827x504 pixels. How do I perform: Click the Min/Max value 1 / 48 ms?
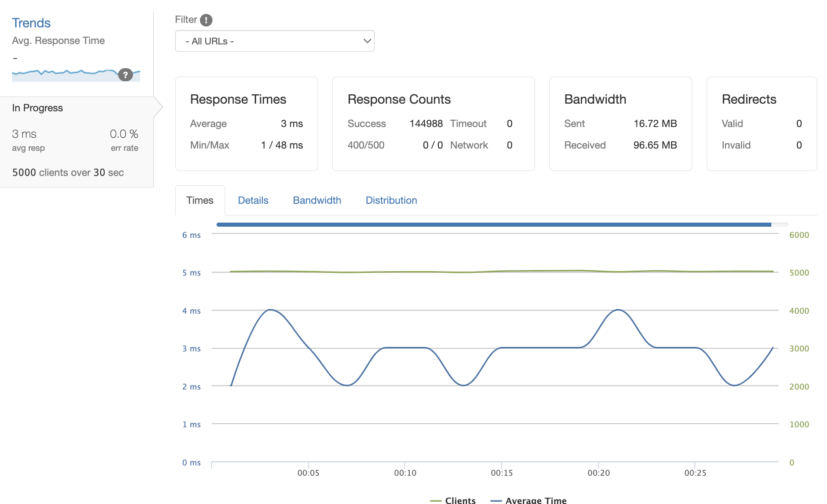pos(282,145)
